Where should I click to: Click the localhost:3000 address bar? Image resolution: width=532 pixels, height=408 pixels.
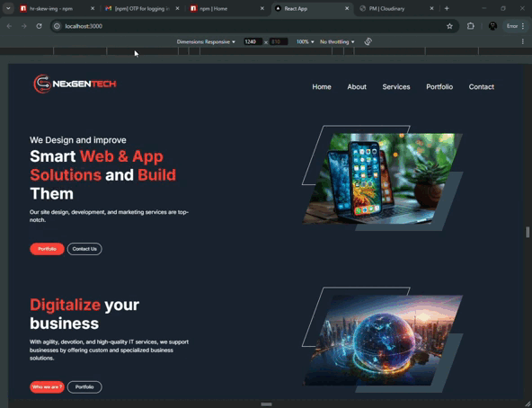[x=254, y=26]
